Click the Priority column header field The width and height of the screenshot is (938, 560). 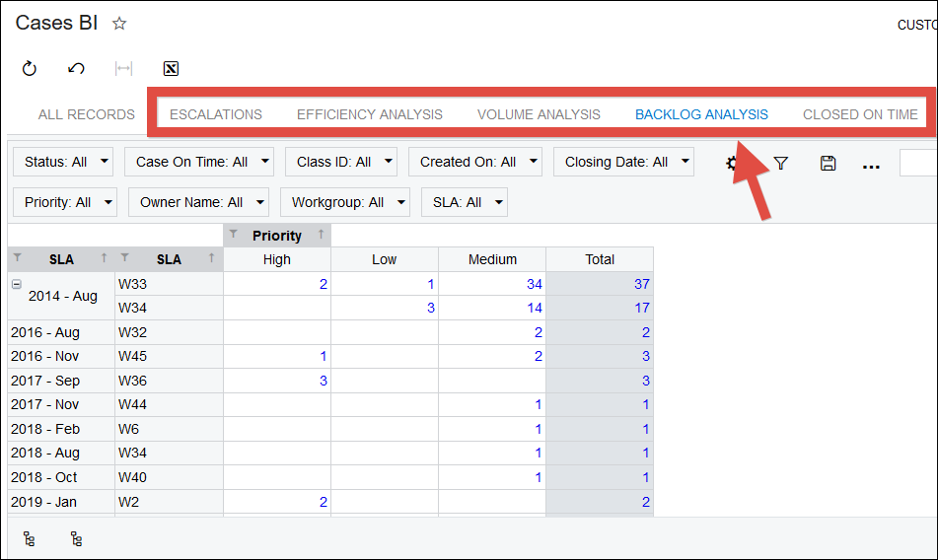pyautogui.click(x=277, y=235)
